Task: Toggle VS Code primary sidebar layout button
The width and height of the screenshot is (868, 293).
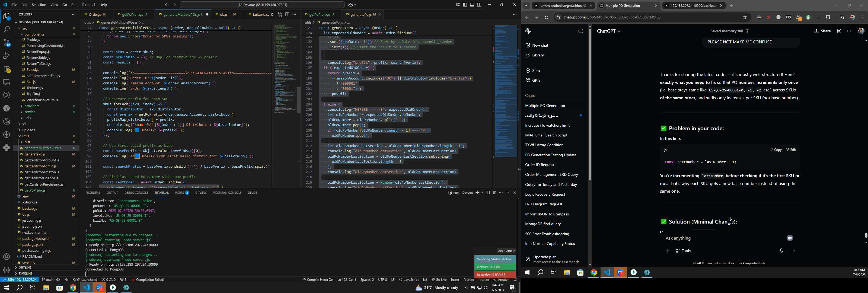Action: pos(465,5)
